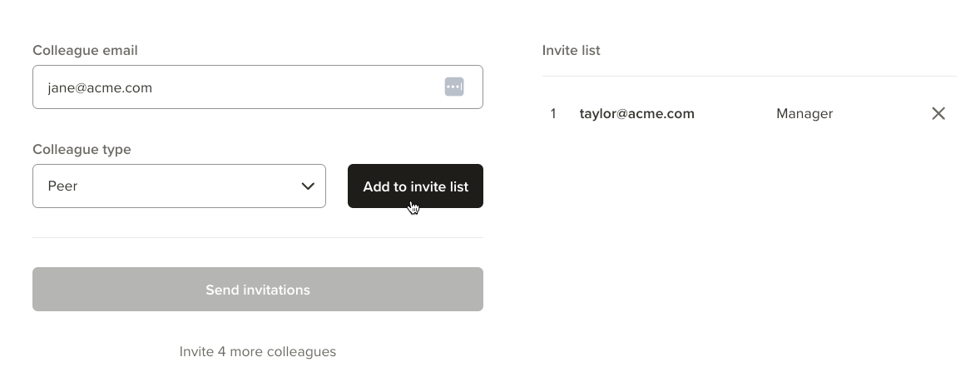The width and height of the screenshot is (980, 377).
Task: Select the Peer value in combo box
Action: (62, 186)
